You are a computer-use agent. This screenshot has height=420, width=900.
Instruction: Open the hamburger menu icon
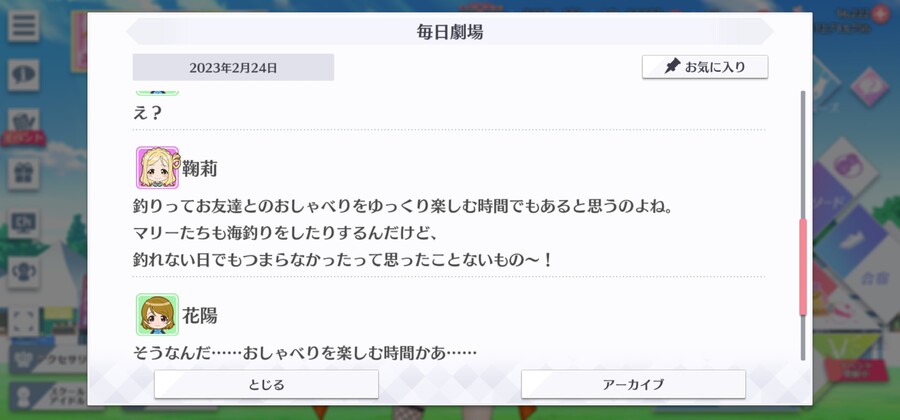coord(24,26)
